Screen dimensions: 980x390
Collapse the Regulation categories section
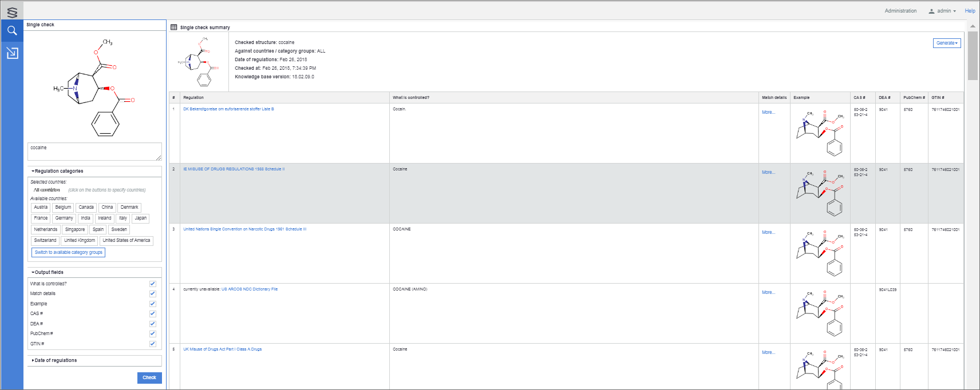point(58,171)
